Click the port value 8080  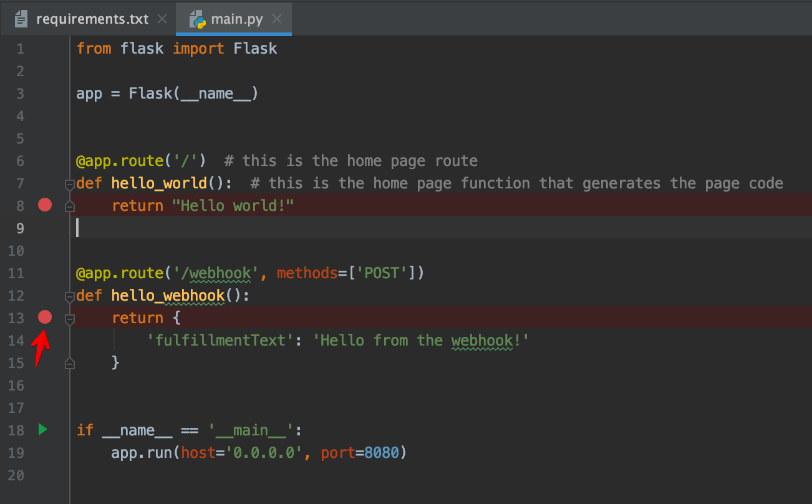(x=382, y=453)
